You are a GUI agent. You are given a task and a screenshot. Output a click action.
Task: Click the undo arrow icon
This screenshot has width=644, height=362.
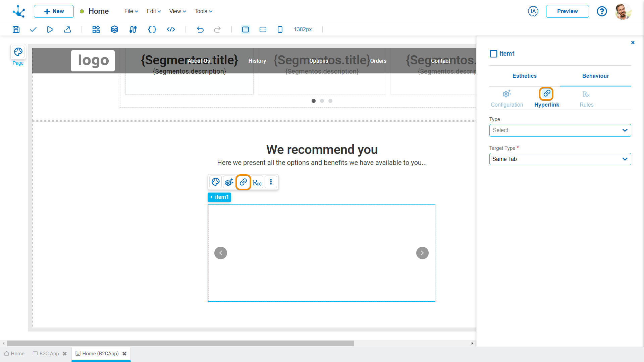(200, 29)
